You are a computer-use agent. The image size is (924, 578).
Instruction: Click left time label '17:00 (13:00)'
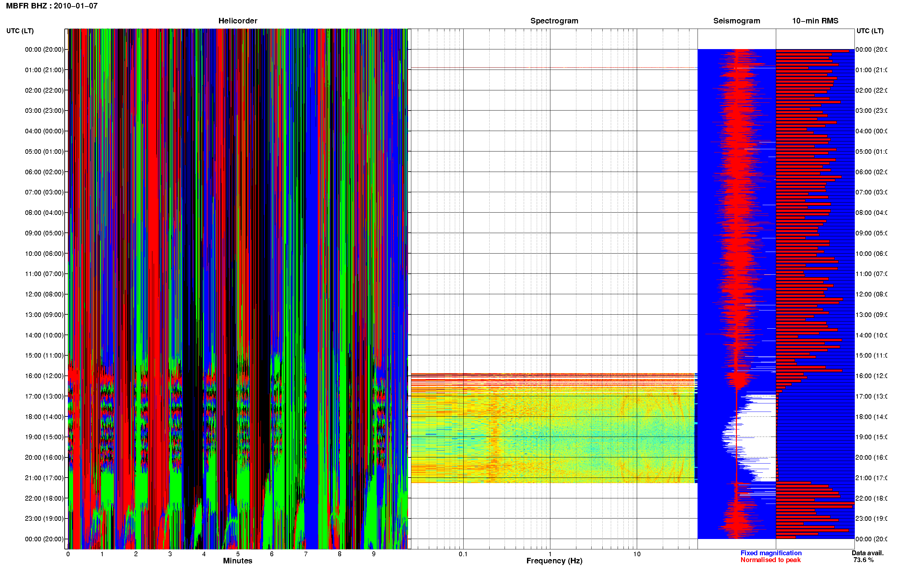point(44,396)
